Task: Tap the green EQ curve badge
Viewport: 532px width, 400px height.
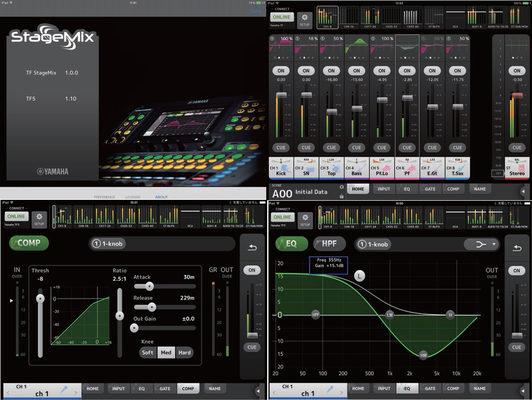Action: 291,244
